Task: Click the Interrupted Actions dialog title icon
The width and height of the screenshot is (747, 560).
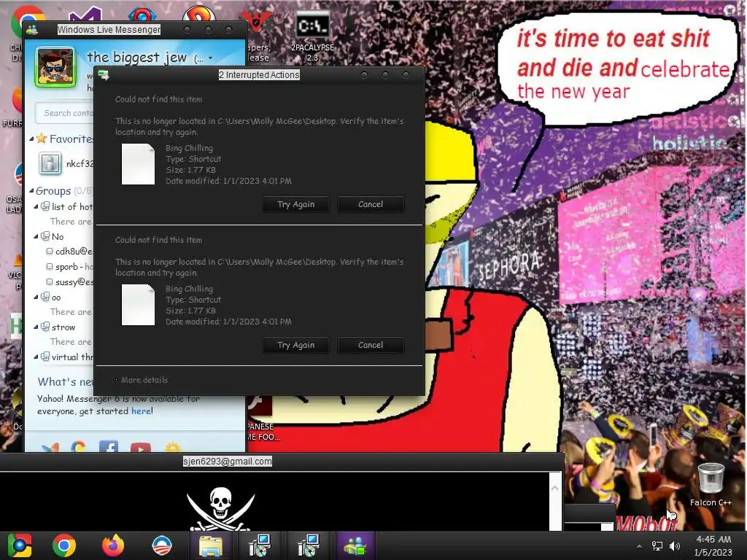Action: [x=104, y=75]
